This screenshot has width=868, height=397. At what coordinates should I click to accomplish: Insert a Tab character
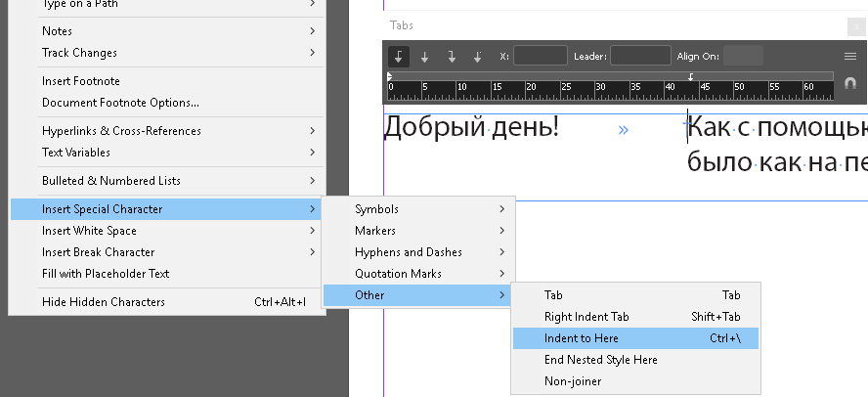click(635, 295)
